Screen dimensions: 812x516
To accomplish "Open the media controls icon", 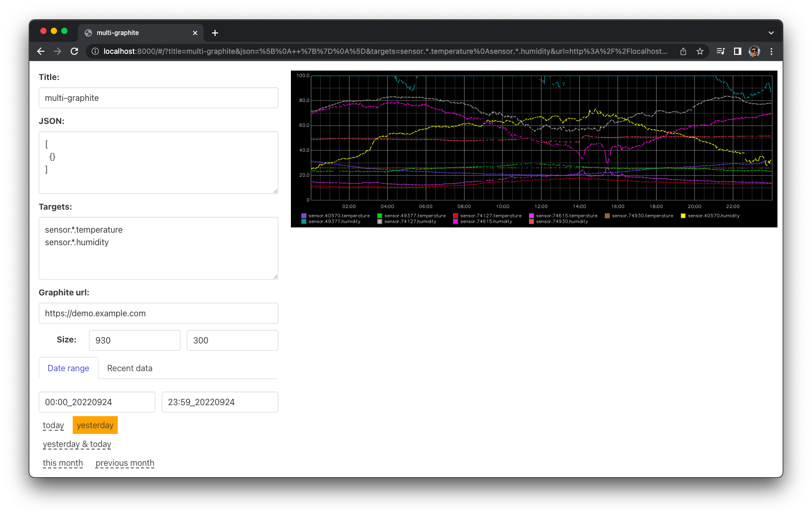I will click(720, 51).
